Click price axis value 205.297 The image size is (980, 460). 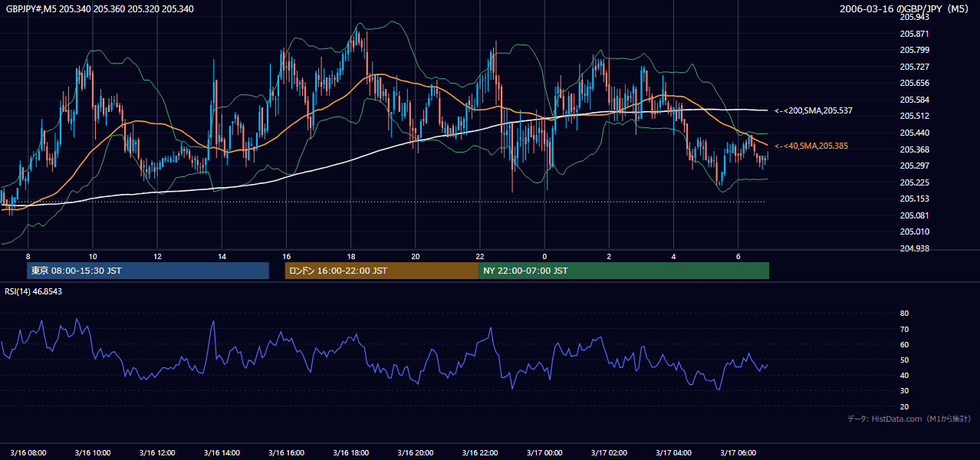(x=914, y=166)
